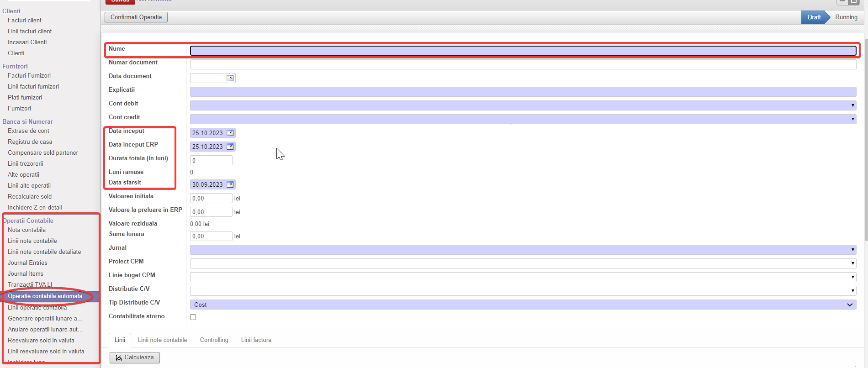The width and height of the screenshot is (868, 368).
Task: Open calendar picker for Data inceput
Action: (230, 133)
